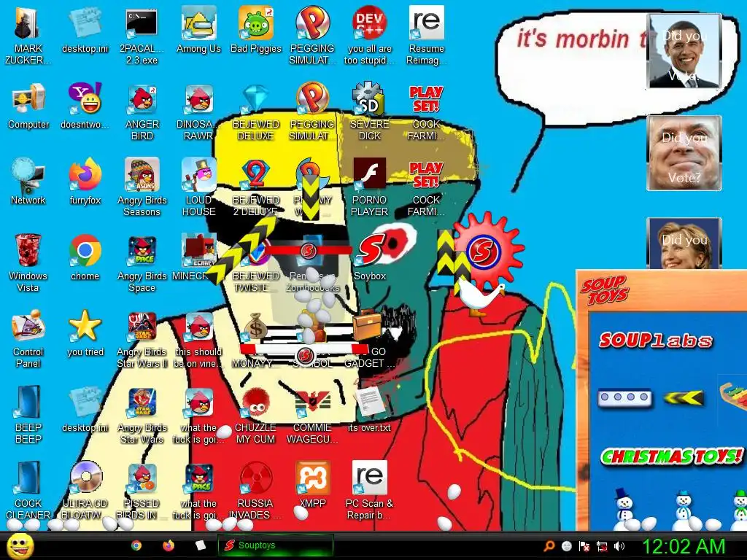Click the network tray icon
This screenshot has height=560, width=747.
point(602,546)
